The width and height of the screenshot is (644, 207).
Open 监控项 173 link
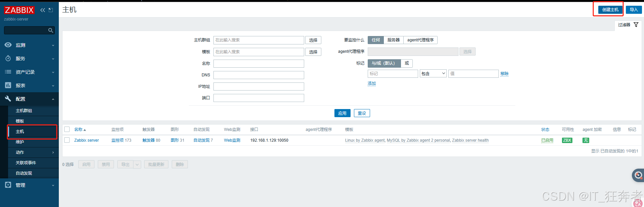pos(118,140)
